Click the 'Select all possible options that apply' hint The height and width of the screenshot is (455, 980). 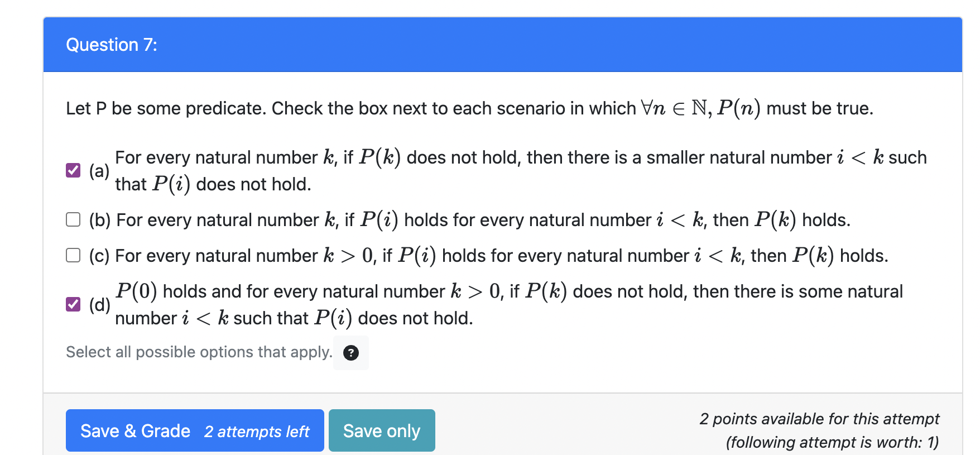(199, 352)
